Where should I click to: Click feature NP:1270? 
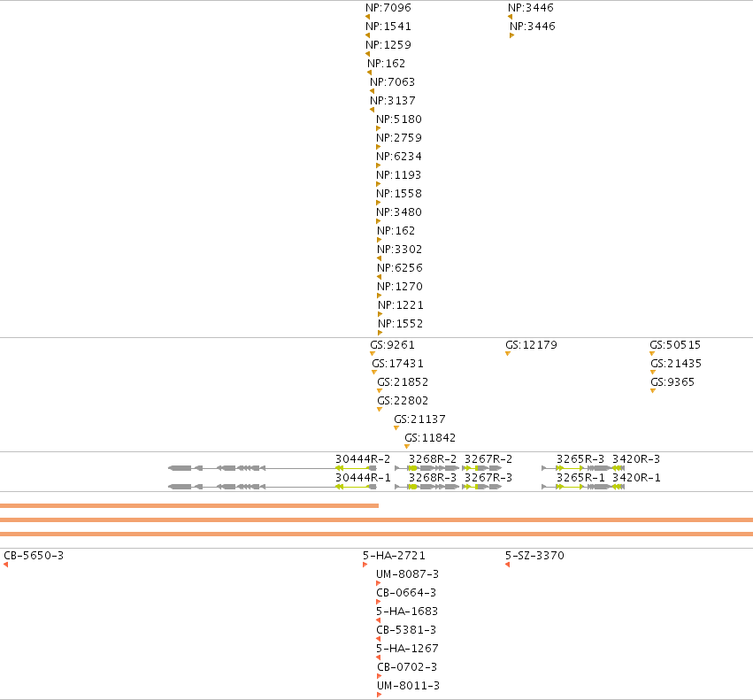tap(400, 287)
